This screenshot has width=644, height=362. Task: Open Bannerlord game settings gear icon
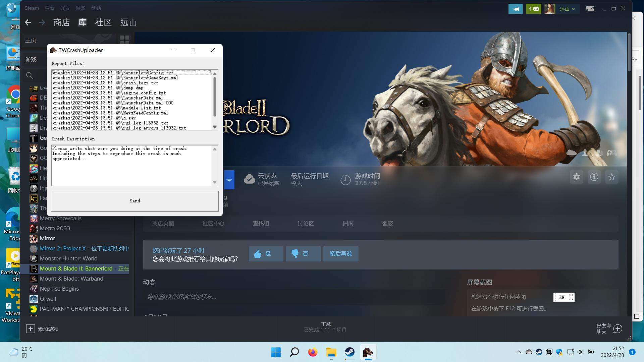coord(576,177)
